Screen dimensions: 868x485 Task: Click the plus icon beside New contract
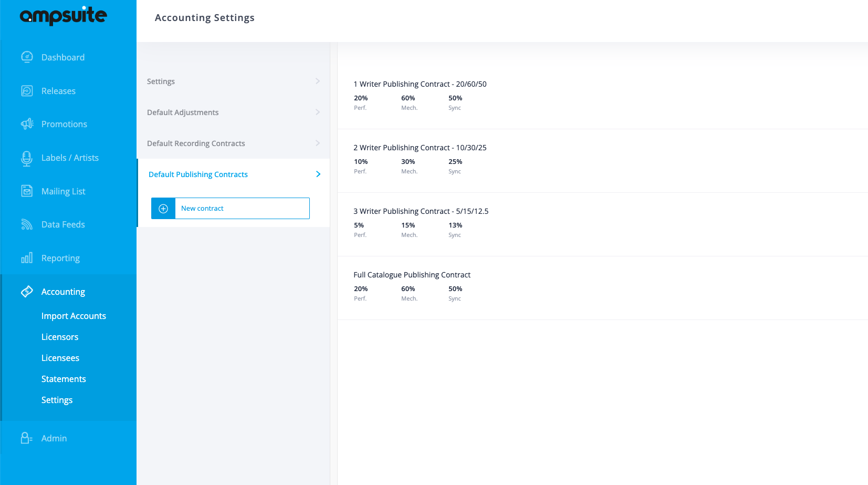(x=163, y=209)
